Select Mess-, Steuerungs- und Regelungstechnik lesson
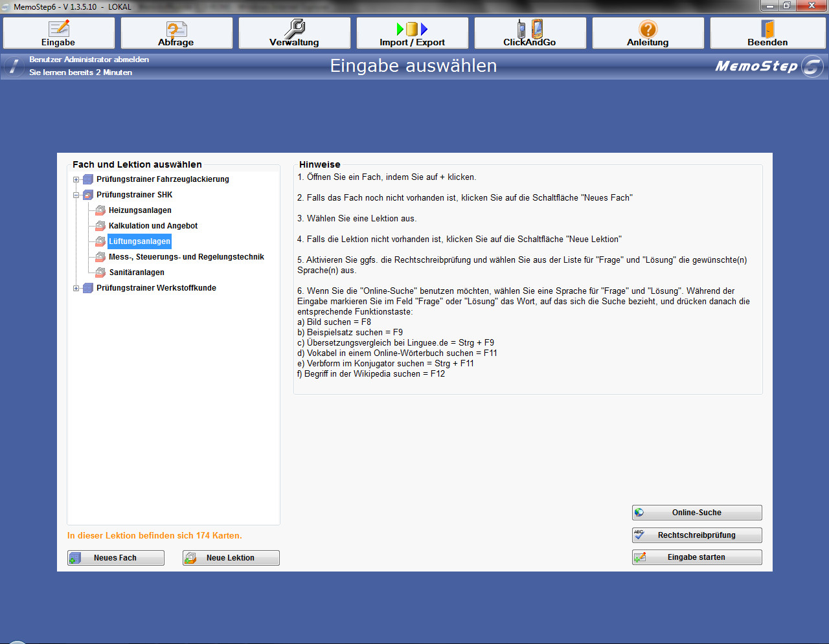829x644 pixels. pos(186,257)
